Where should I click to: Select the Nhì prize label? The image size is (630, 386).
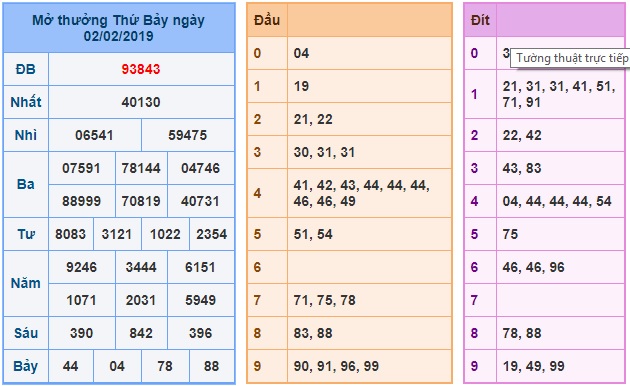coord(26,135)
